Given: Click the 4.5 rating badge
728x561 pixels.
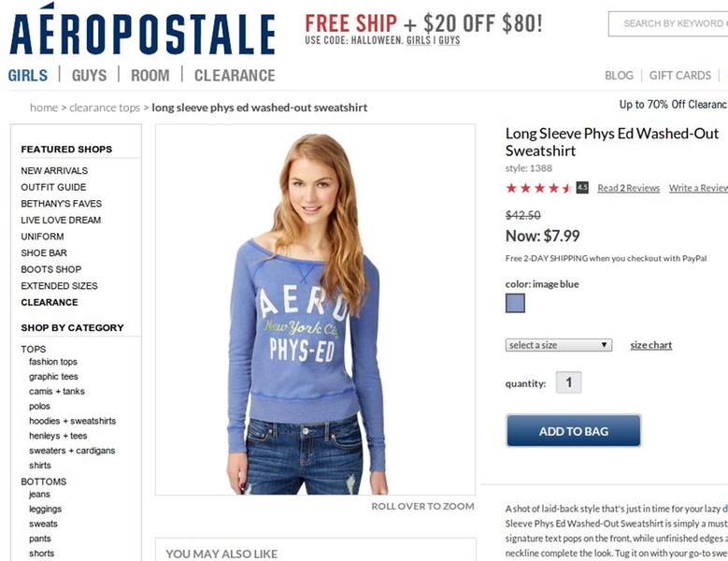Looking at the screenshot, I should click(x=582, y=187).
